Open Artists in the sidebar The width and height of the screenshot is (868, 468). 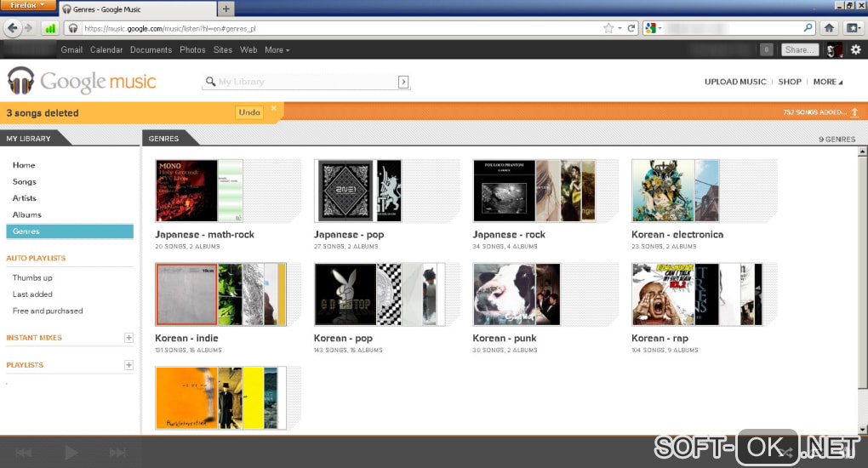tap(25, 198)
